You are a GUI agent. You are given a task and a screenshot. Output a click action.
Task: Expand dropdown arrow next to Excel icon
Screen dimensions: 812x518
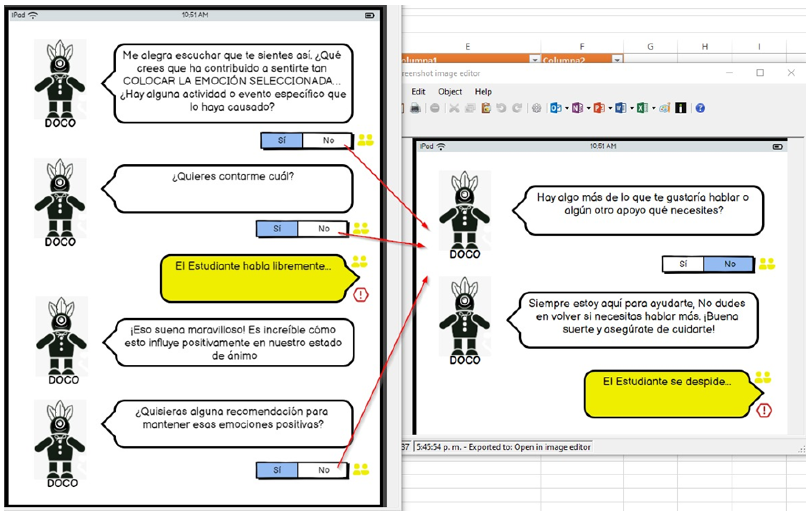coord(653,108)
